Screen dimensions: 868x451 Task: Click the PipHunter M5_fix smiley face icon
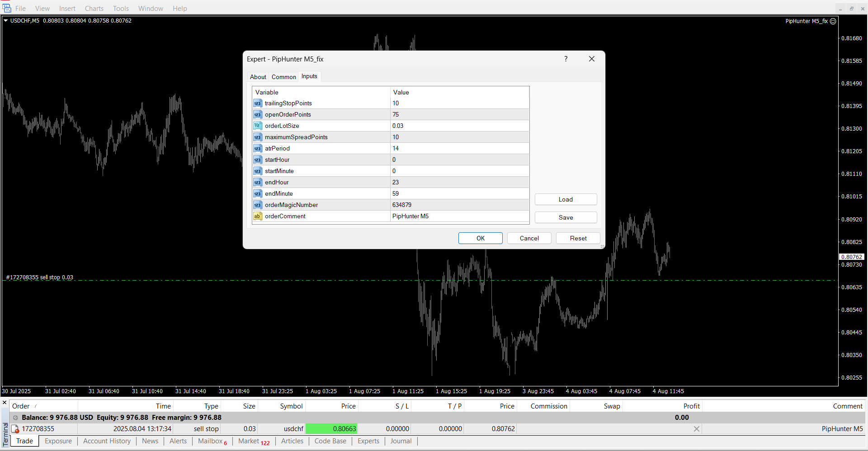click(833, 21)
